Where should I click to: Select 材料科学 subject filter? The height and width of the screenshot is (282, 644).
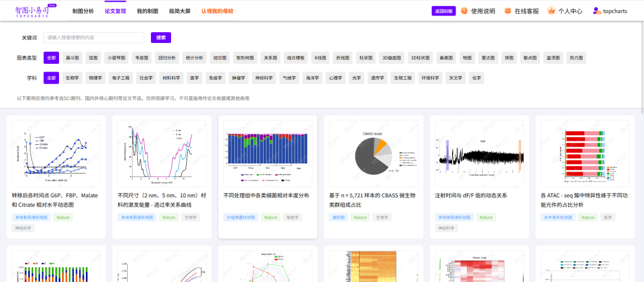tap(171, 78)
